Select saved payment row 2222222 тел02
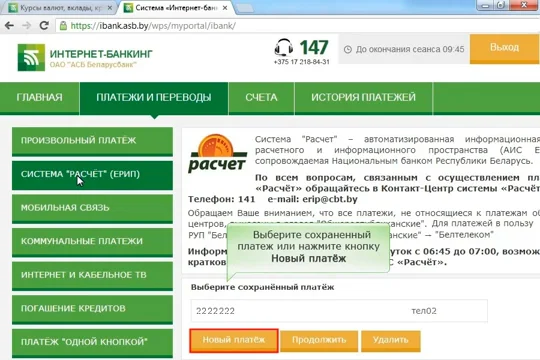Image resolution: width=540 pixels, height=360 pixels. tap(339, 311)
